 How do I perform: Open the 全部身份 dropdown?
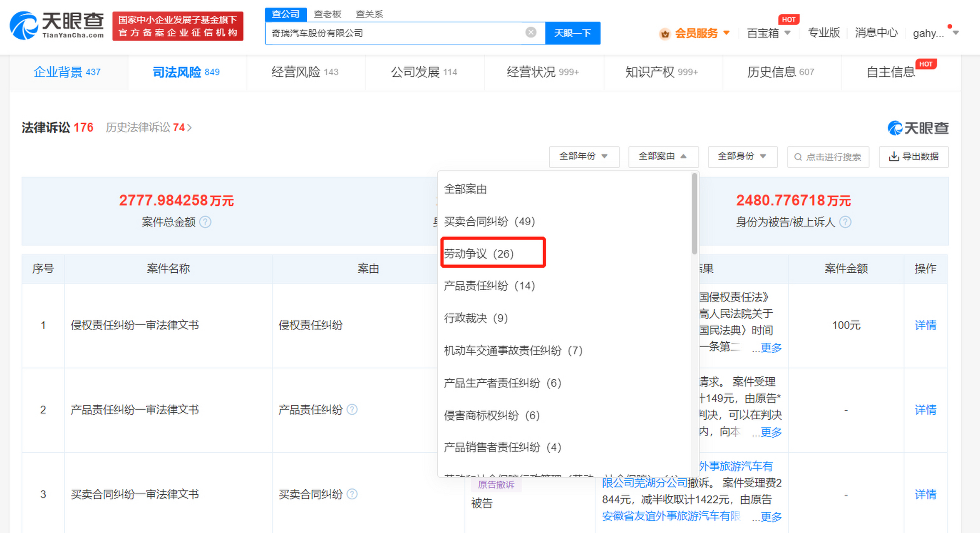click(742, 157)
